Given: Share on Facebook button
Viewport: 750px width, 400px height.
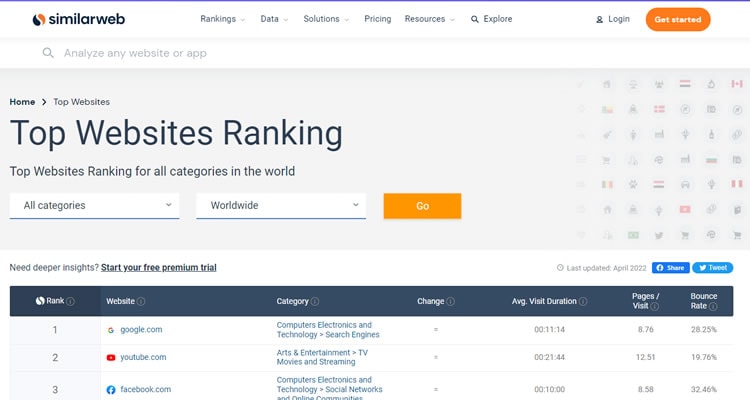Looking at the screenshot, I should (x=671, y=267).
